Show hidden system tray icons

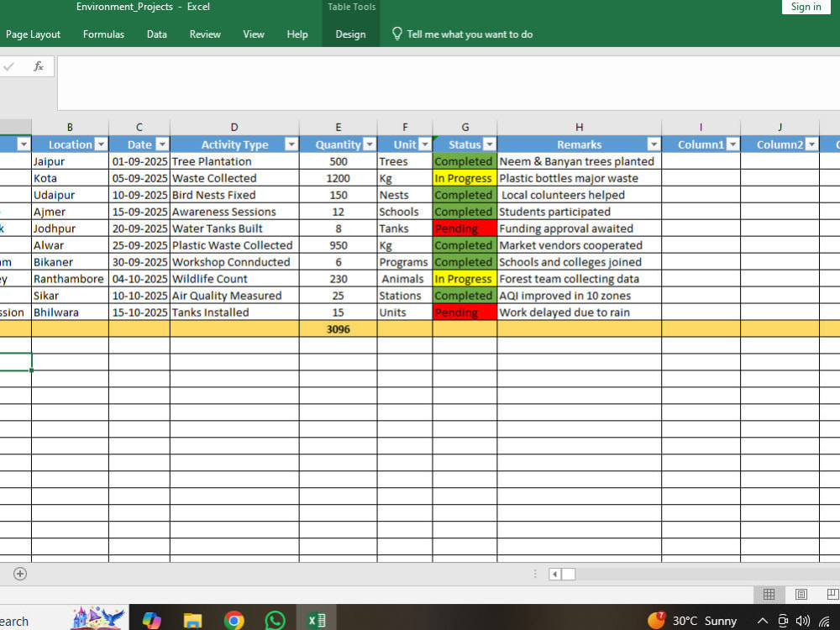point(763,621)
